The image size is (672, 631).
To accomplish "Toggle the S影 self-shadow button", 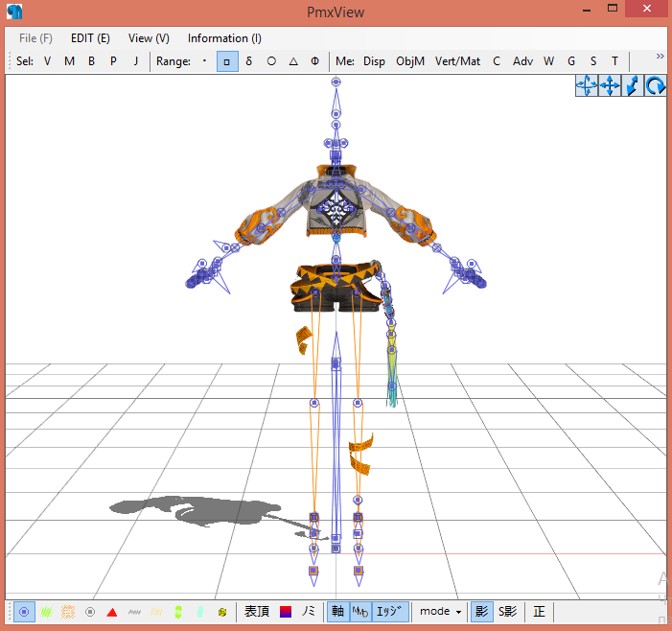I will pyautogui.click(x=507, y=612).
